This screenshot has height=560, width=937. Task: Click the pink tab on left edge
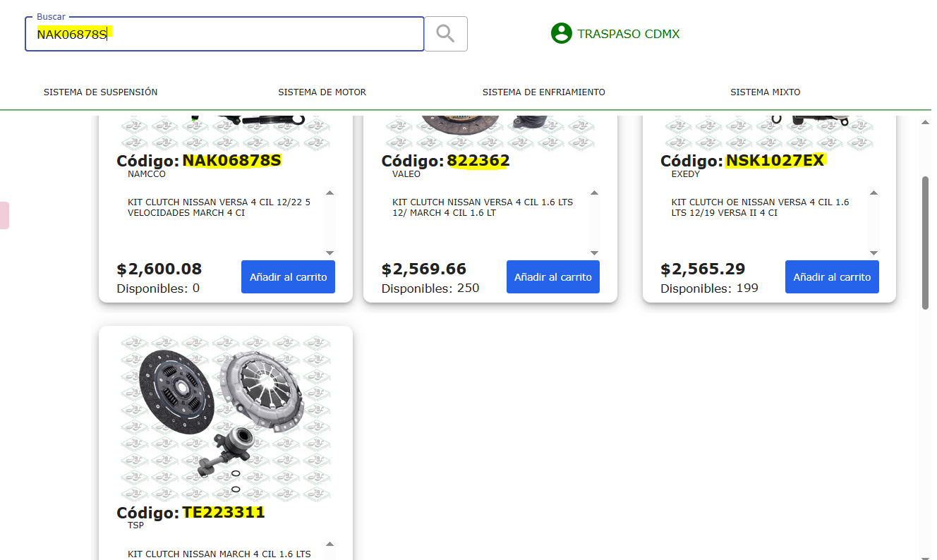(x=4, y=215)
